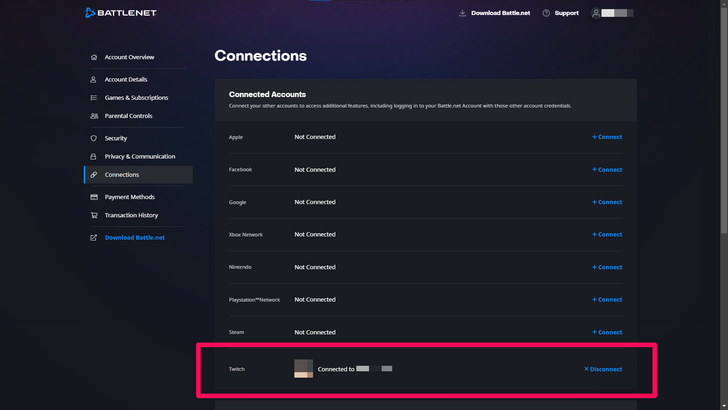
Task: Connect the Xbox Network account
Action: click(x=607, y=234)
